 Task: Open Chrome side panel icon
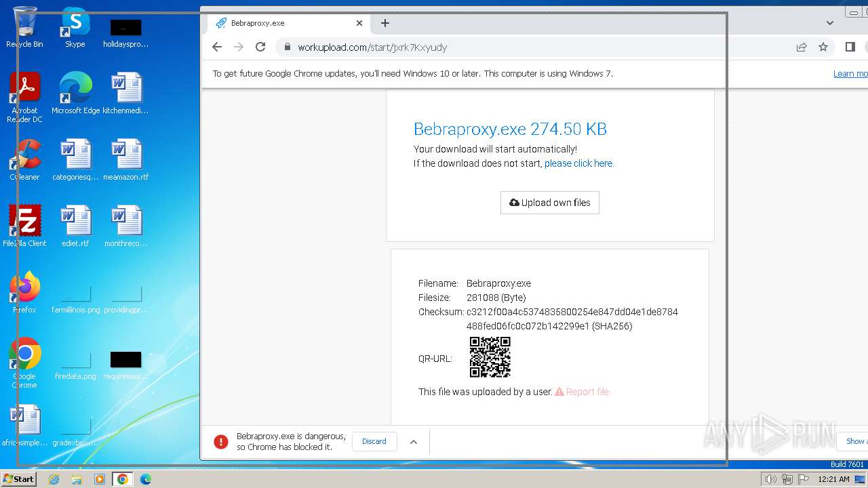pyautogui.click(x=850, y=47)
